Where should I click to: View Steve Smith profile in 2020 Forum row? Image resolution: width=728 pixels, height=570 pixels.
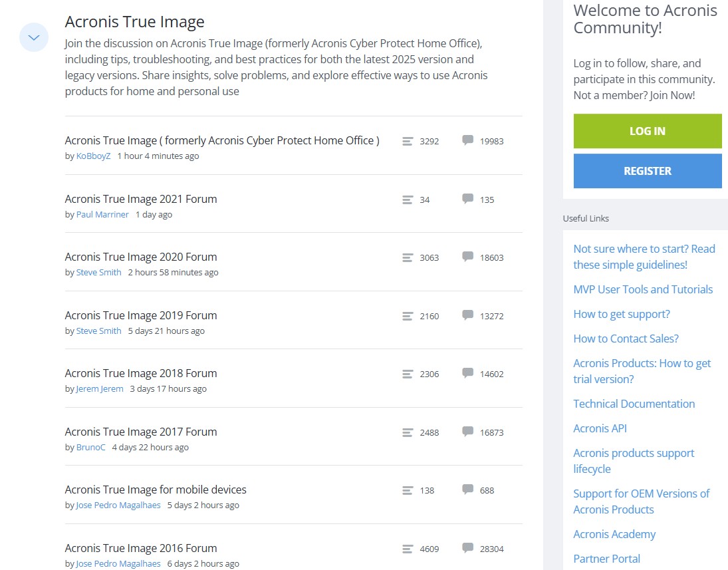tap(98, 272)
